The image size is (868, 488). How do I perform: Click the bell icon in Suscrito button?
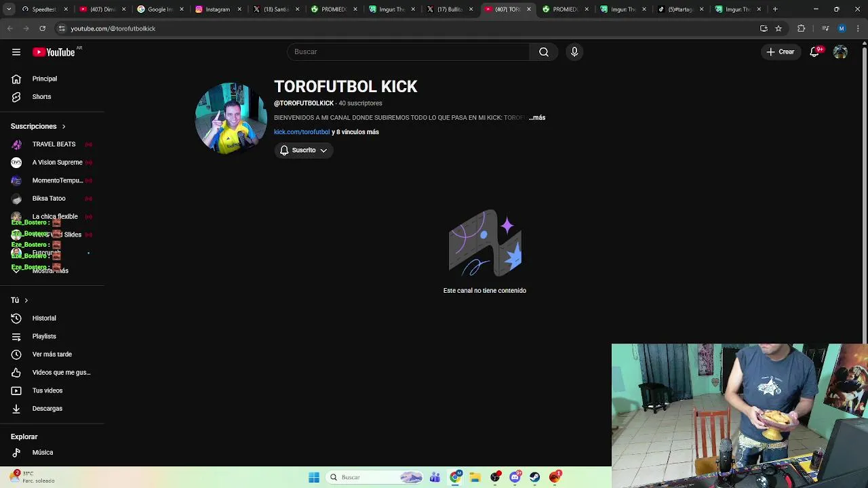[284, 150]
